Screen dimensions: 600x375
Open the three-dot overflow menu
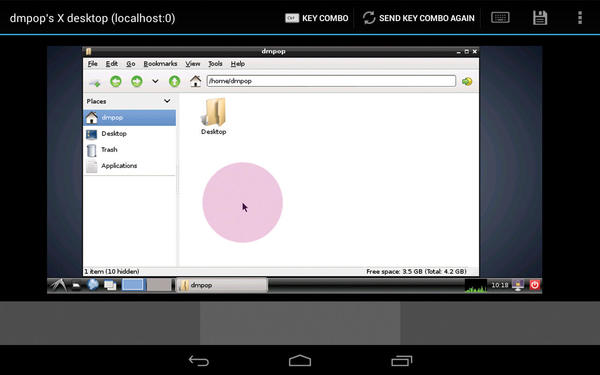pyautogui.click(x=580, y=18)
